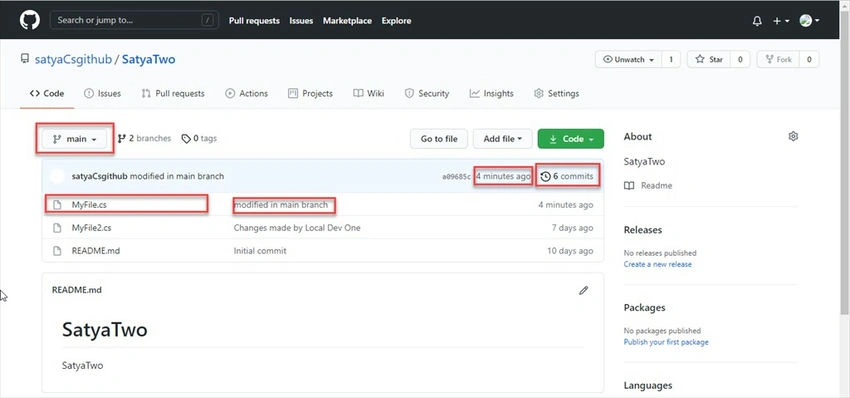850x398 pixels.
Task: Open the plus create-new dropdown
Action: pyautogui.click(x=781, y=21)
